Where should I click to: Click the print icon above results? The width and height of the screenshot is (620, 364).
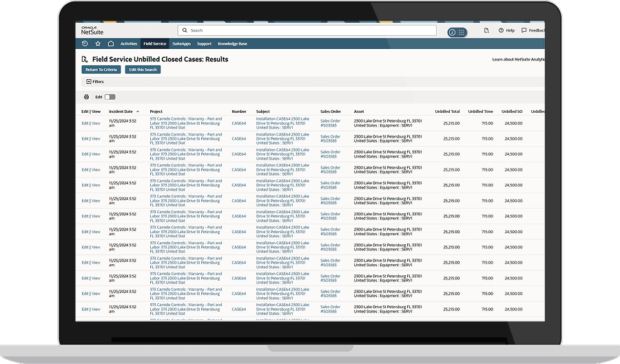[86, 97]
